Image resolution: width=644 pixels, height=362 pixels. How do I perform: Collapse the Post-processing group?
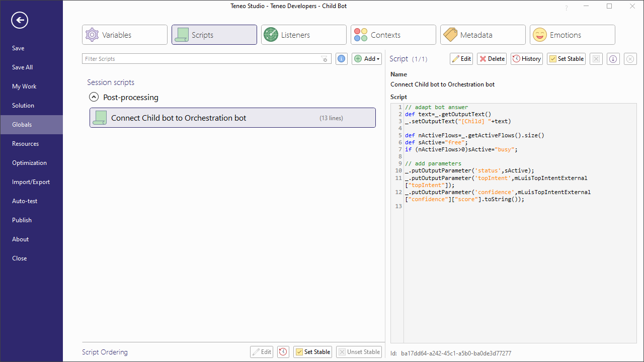point(94,98)
